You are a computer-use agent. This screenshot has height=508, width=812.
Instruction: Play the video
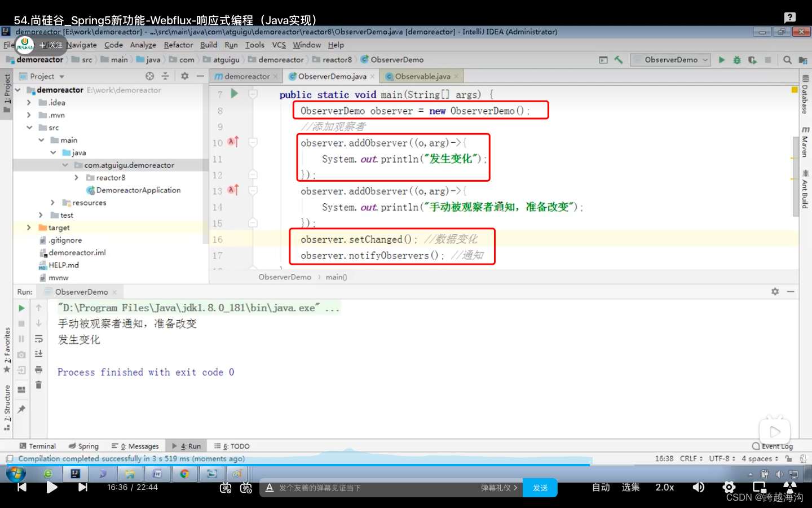click(x=52, y=487)
